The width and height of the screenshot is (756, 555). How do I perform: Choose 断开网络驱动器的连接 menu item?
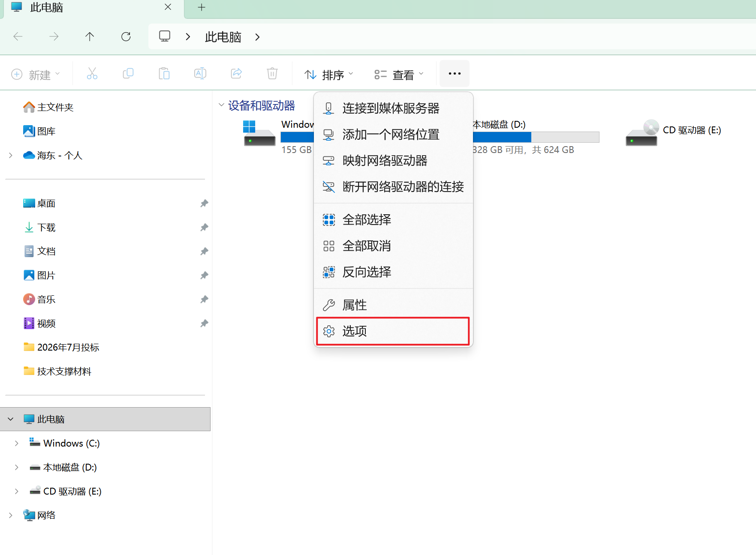(393, 187)
